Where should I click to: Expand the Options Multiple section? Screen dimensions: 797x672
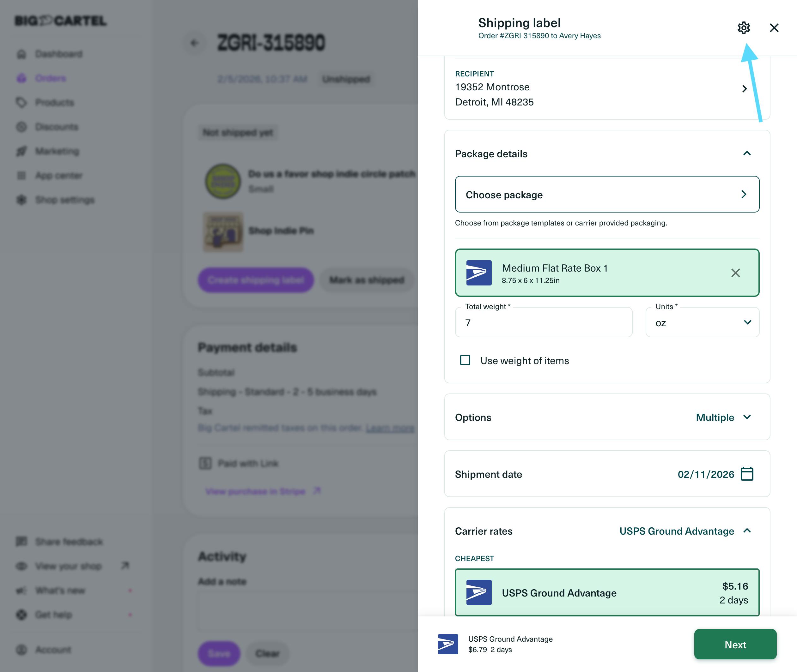point(747,417)
